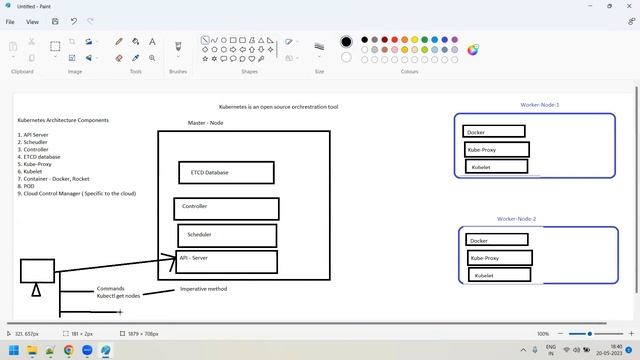Click the 100% zoom level
Image resolution: width=640 pixels, height=360 pixels.
point(543,334)
